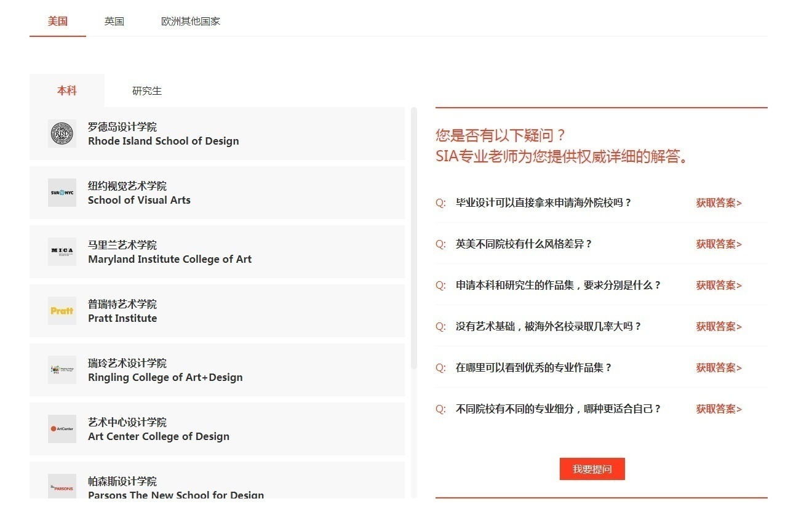The width and height of the screenshot is (812, 528).
Task: Open the 帕森斯设计学院 entry
Action: click(217, 480)
